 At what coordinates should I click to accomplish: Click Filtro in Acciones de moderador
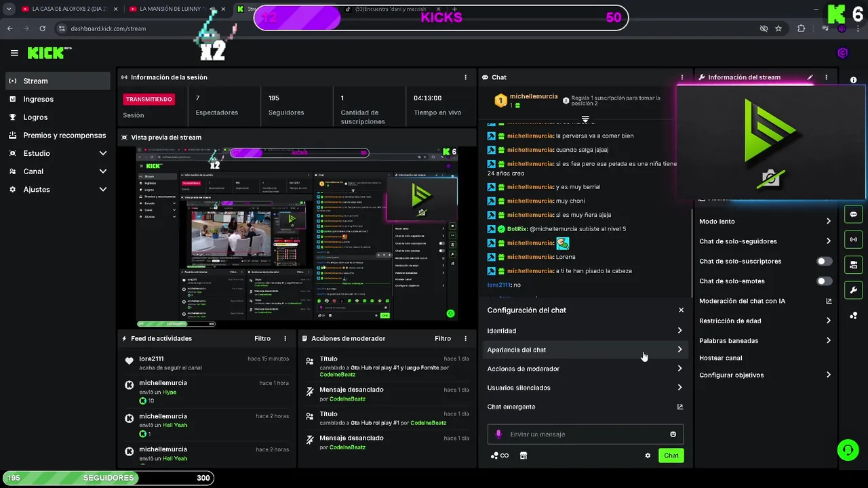(443, 338)
